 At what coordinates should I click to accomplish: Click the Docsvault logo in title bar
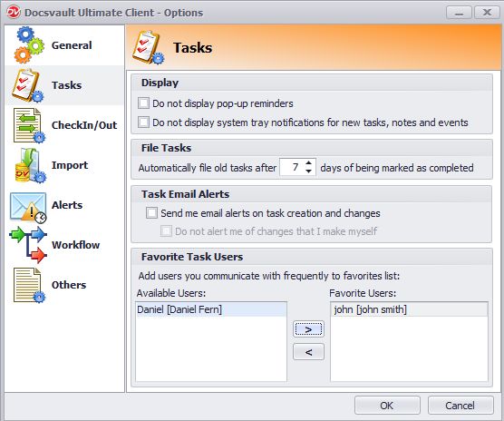pyautogui.click(x=14, y=12)
